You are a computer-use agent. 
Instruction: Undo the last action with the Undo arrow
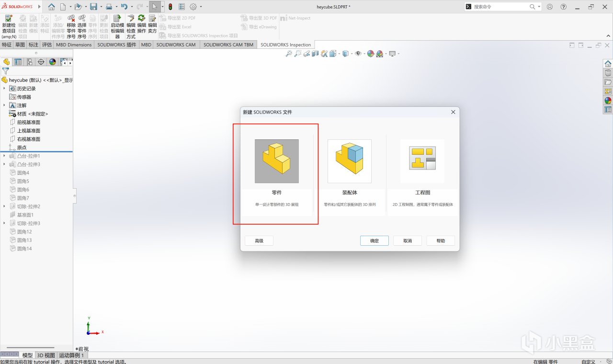click(124, 7)
